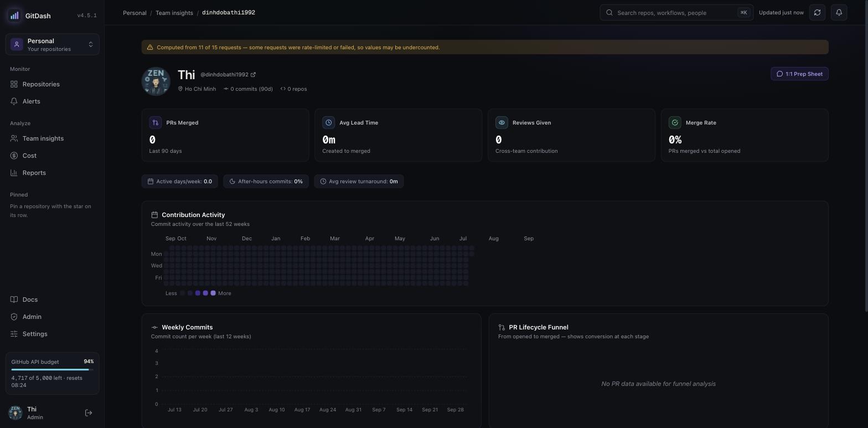This screenshot has height=428, width=868.
Task: Click the warning triangle icon in banner
Action: coord(150,48)
